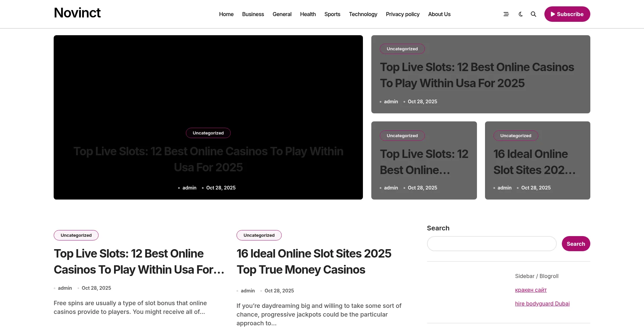
Task: Click the Uncategorized tag on the featured black banner
Action: tap(208, 133)
